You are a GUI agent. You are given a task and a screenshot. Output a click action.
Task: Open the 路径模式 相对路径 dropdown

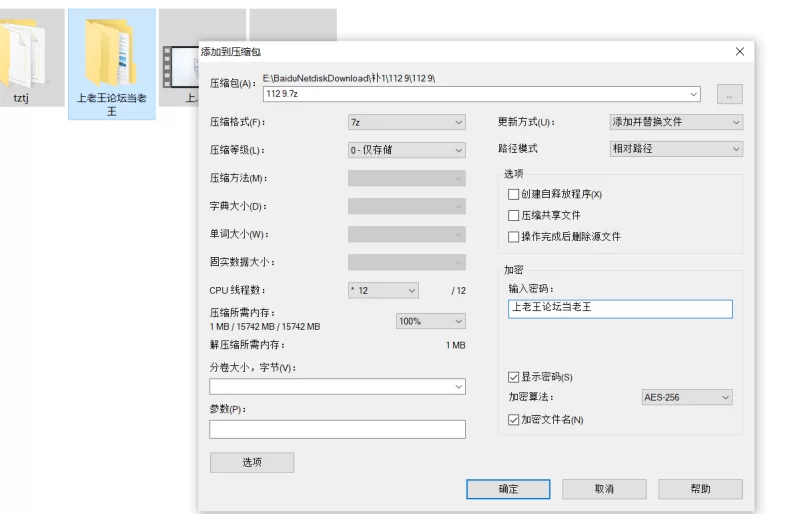coord(676,149)
